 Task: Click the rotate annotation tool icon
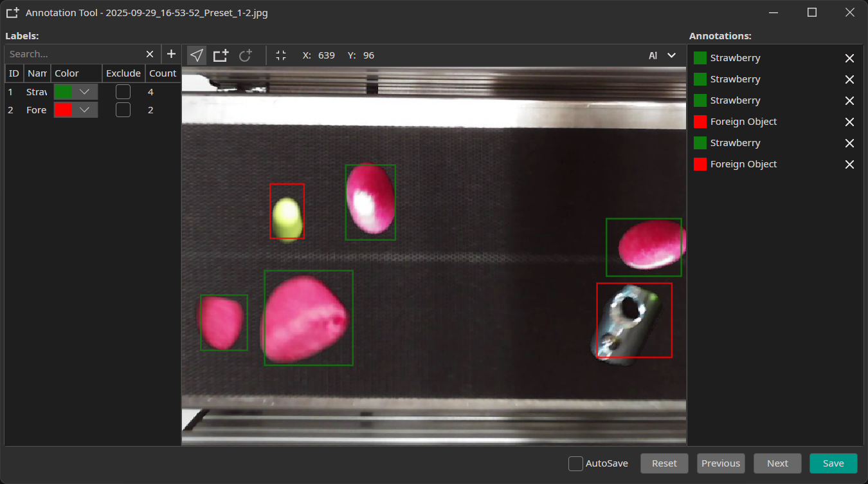coord(245,55)
